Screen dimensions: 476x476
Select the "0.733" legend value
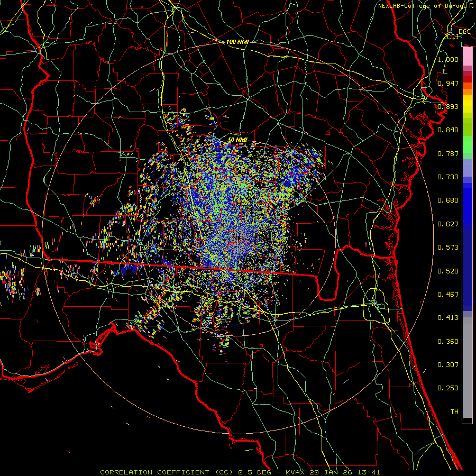[x=448, y=177]
